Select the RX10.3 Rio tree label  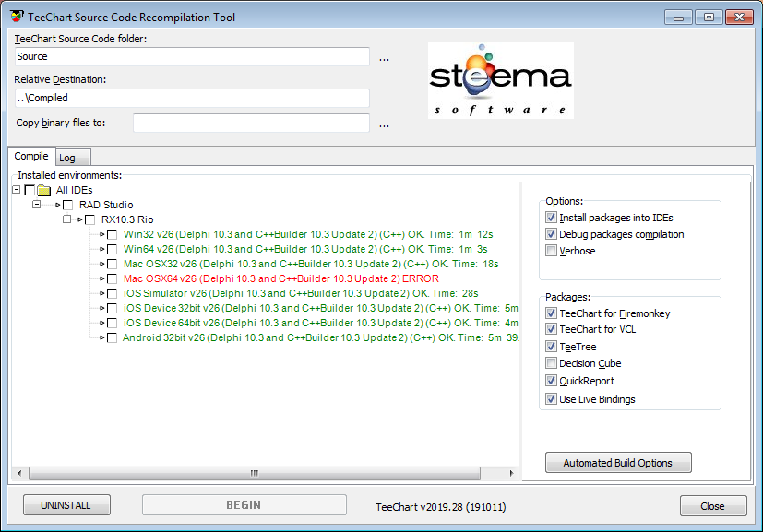click(x=127, y=219)
